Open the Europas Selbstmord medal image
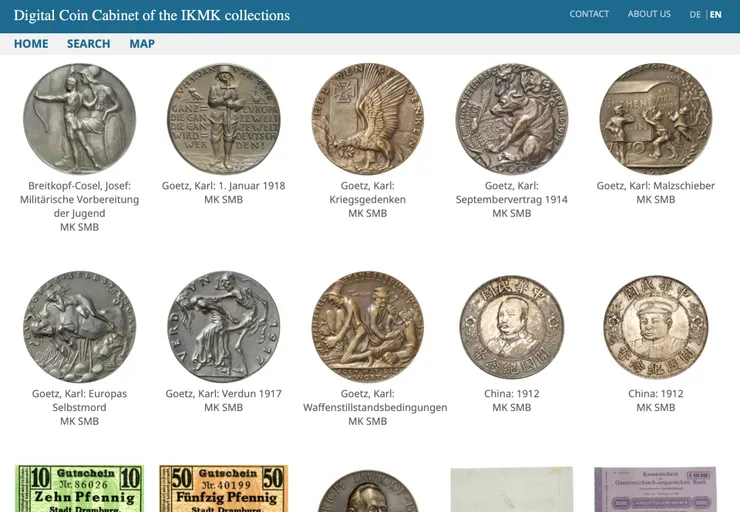The height and width of the screenshot is (512, 740). coord(79,327)
